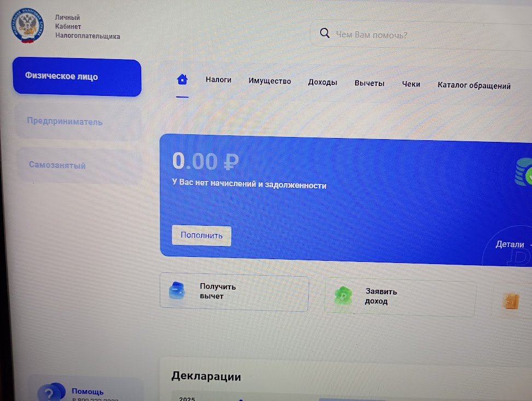Open the Каталог обращений tab
This screenshot has width=532, height=401.
point(474,85)
